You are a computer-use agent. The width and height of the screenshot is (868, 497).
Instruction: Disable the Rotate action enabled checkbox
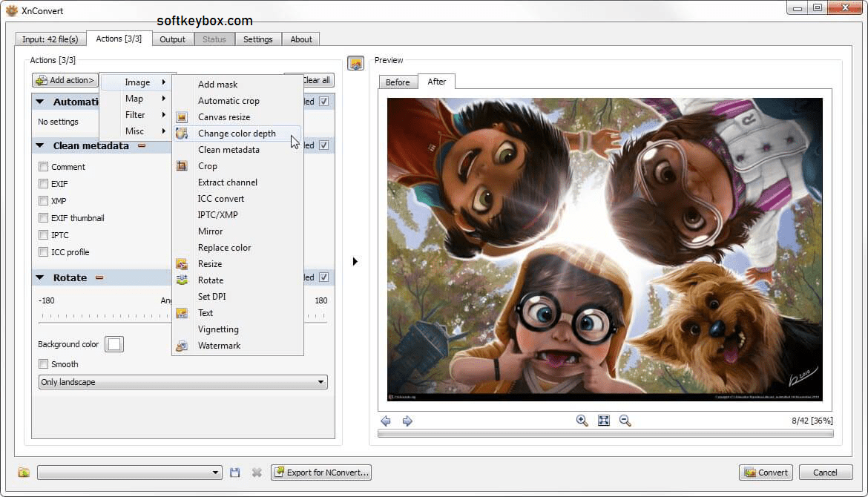[323, 277]
